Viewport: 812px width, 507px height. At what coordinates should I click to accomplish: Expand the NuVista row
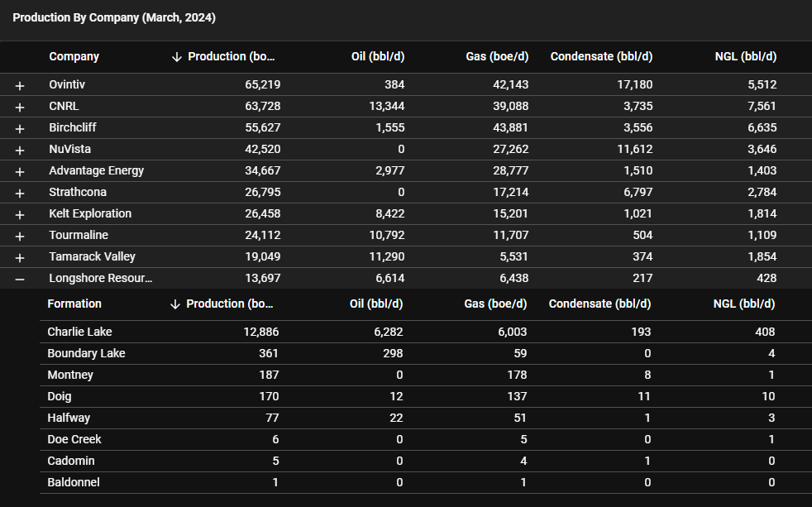20,151
